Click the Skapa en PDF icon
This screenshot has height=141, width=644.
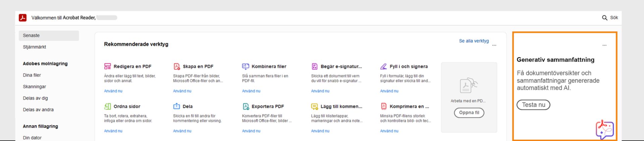pyautogui.click(x=177, y=66)
